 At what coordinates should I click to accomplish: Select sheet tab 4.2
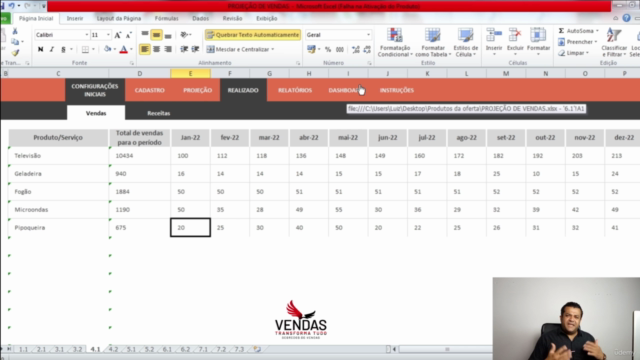coord(113,349)
